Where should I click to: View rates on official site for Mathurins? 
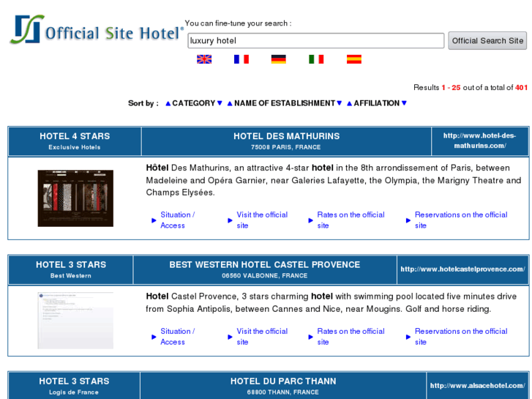point(351,220)
